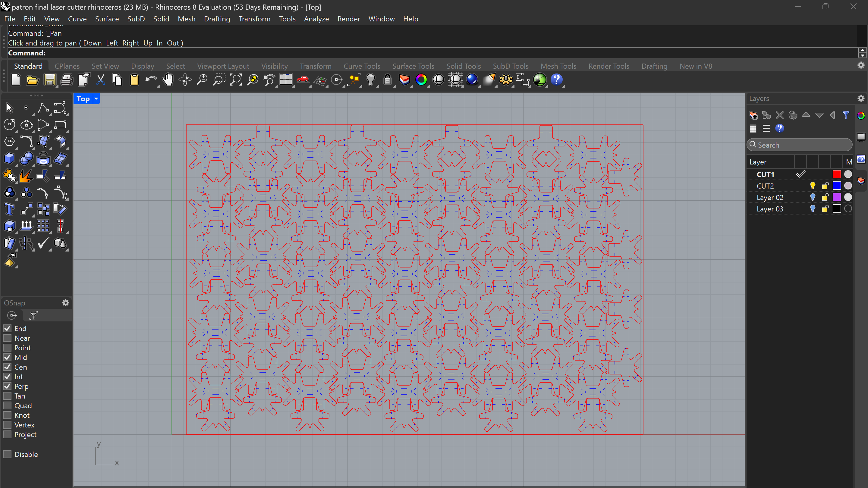868x488 pixels.
Task: Select the CUT1 layer row
Action: point(799,174)
